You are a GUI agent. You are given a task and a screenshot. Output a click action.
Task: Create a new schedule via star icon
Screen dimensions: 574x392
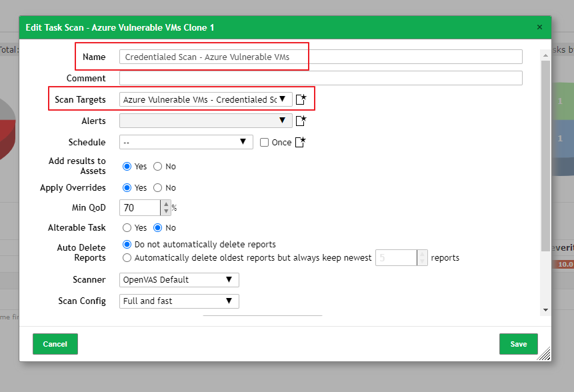300,142
